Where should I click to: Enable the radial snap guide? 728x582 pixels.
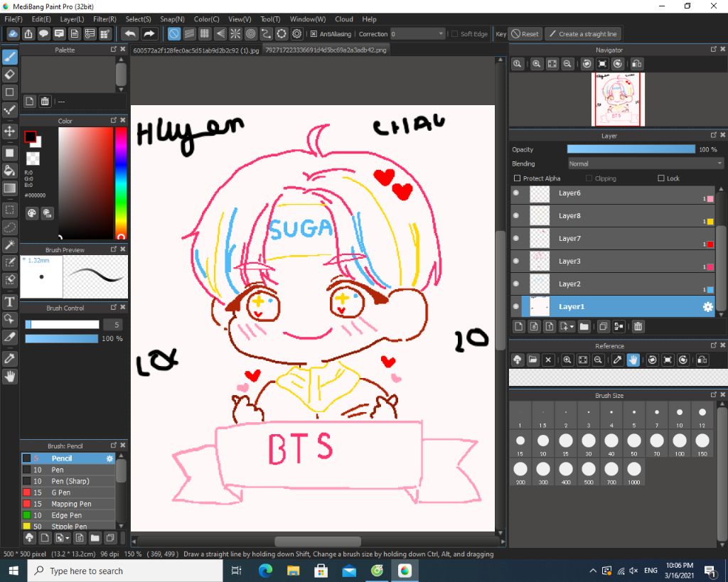tap(235, 34)
